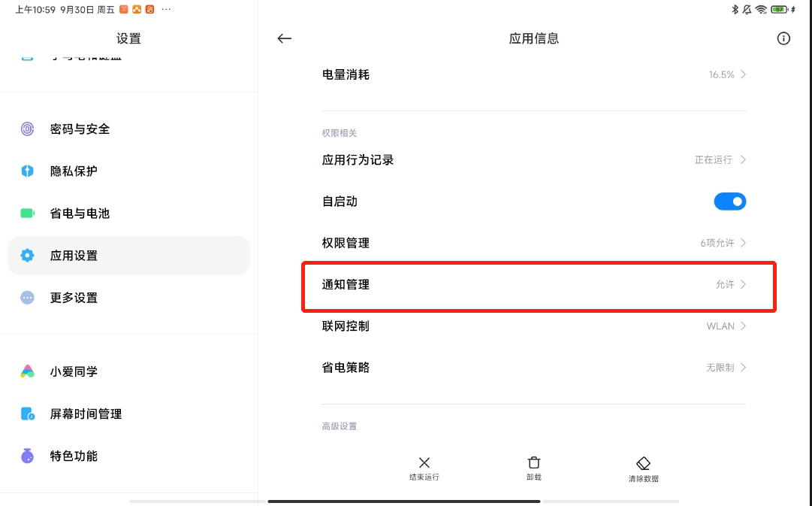This screenshot has width=812, height=506.
Task: Go back using the left arrow icon
Action: pos(284,38)
